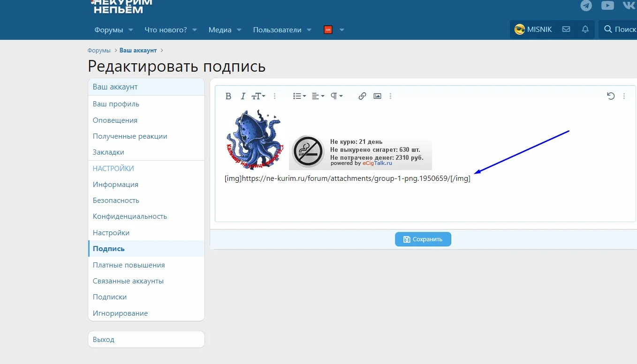Click the undo icon in the editor
Screen dimensions: 637x364
coord(610,96)
